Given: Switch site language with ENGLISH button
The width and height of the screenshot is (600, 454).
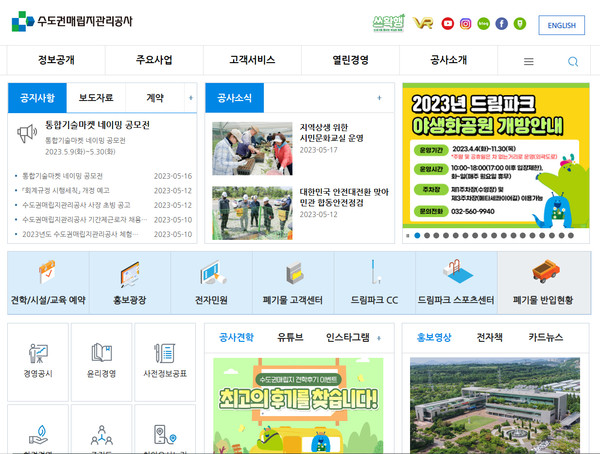Looking at the screenshot, I should [x=561, y=25].
